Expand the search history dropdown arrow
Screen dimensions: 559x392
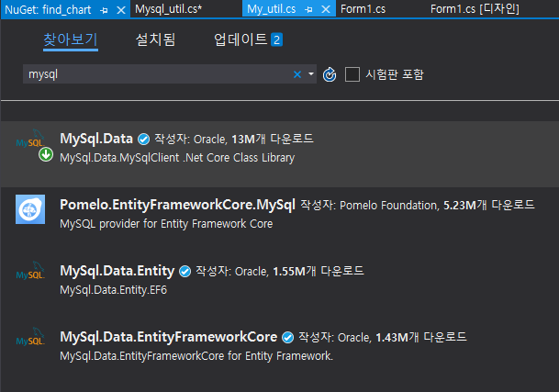point(311,74)
